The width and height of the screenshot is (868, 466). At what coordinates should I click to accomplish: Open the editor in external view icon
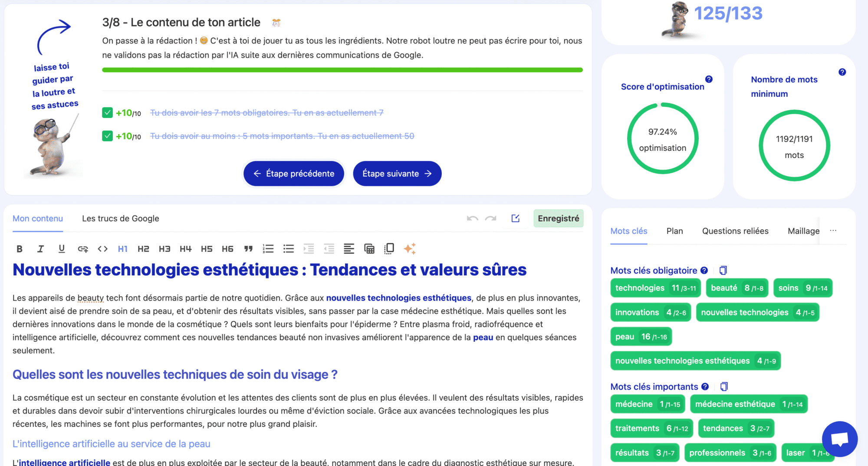click(x=516, y=218)
